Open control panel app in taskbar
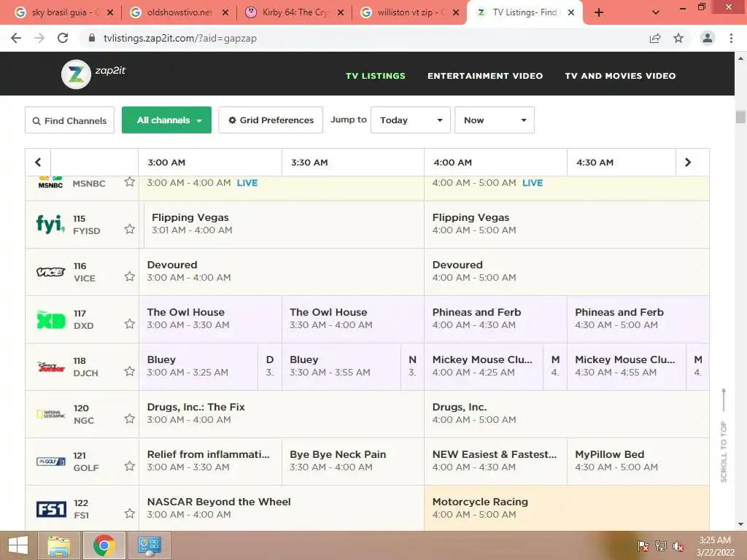Screen dimensions: 747x560 (x=149, y=545)
